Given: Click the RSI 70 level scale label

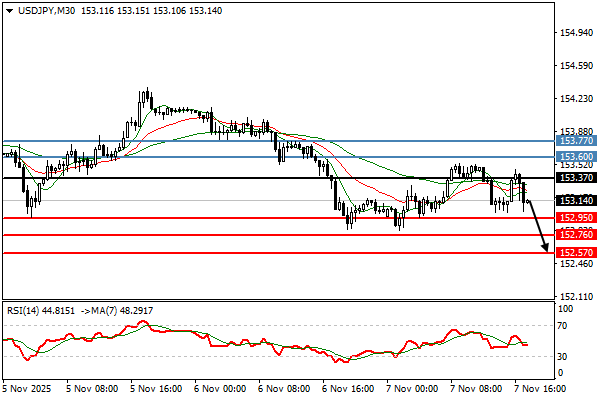Looking at the screenshot, I should point(565,325).
